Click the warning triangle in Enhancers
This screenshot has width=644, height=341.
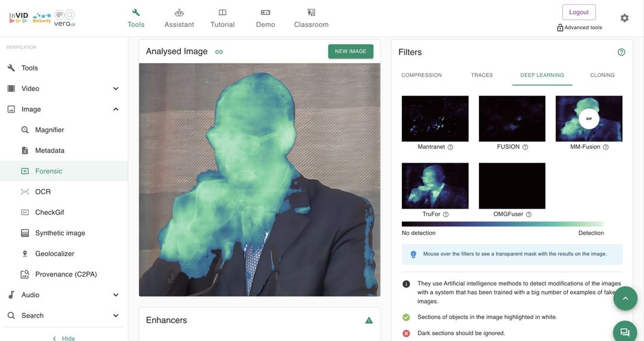(369, 320)
